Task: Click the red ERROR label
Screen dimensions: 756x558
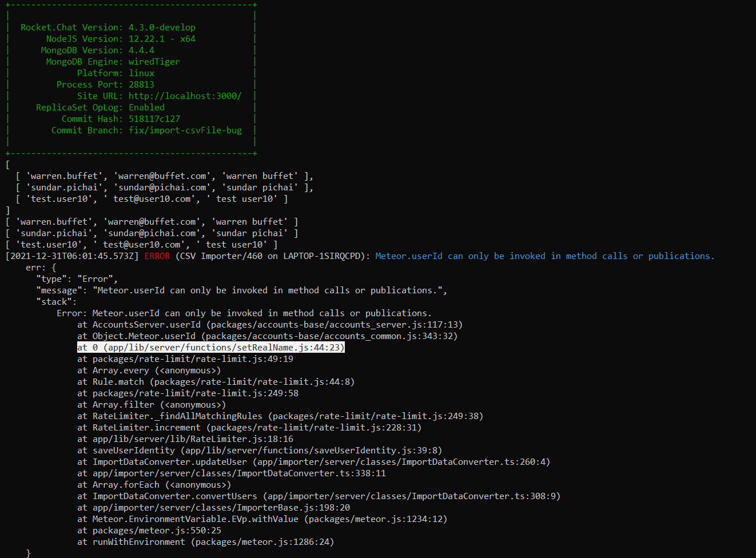Action: [x=157, y=256]
